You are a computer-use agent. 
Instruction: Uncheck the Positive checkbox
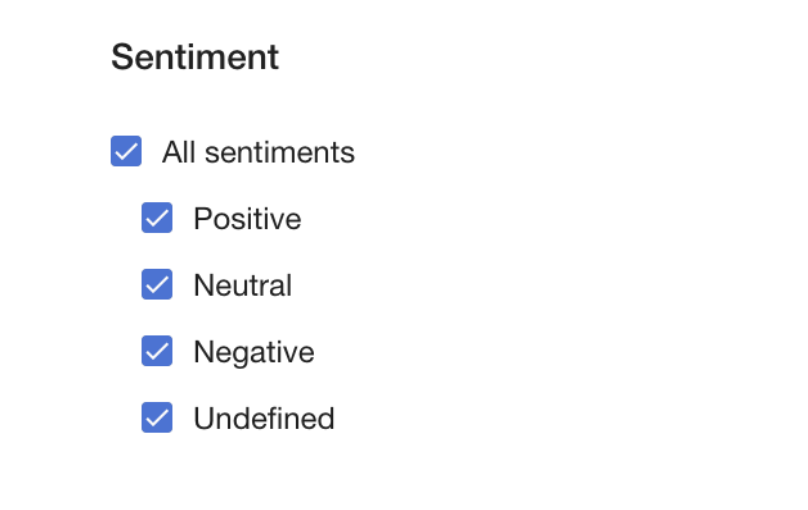click(x=157, y=218)
